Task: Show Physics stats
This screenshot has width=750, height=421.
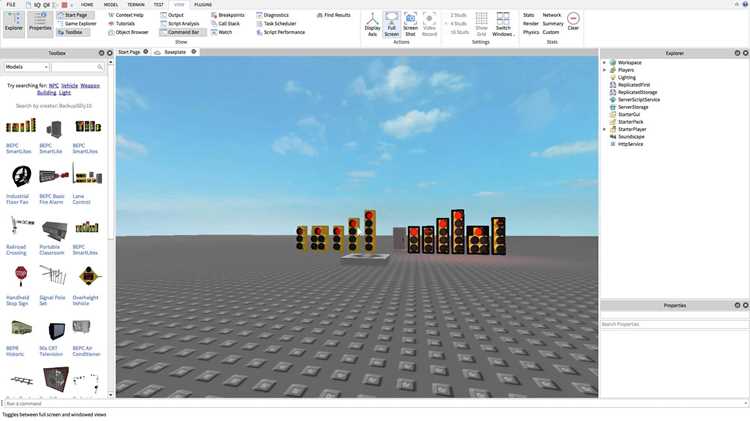Action: [531, 33]
